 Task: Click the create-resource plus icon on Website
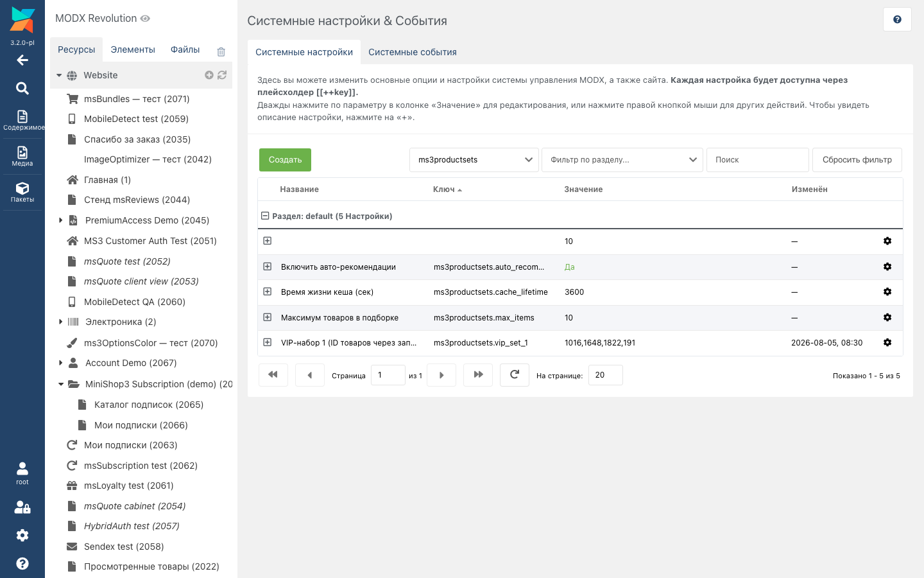(209, 75)
